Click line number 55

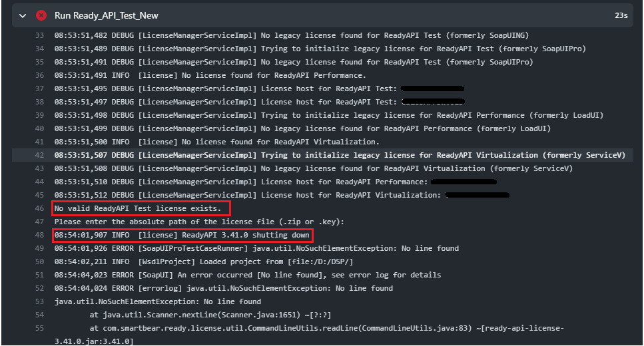click(39, 328)
